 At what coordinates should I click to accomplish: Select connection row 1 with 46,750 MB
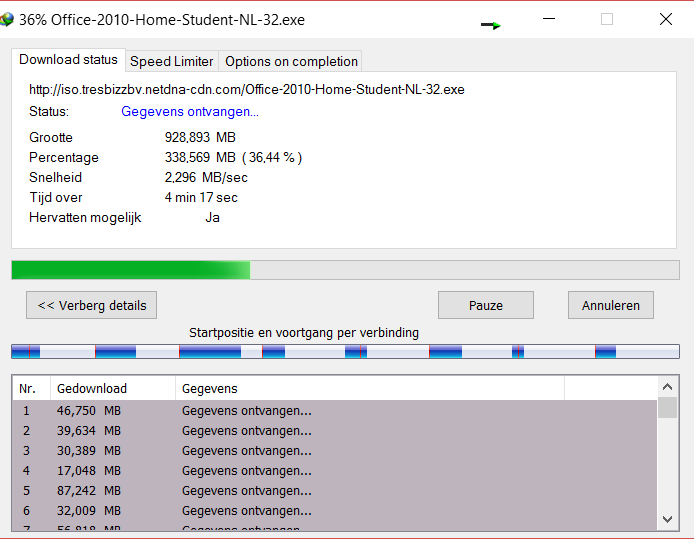pyautogui.click(x=335, y=411)
